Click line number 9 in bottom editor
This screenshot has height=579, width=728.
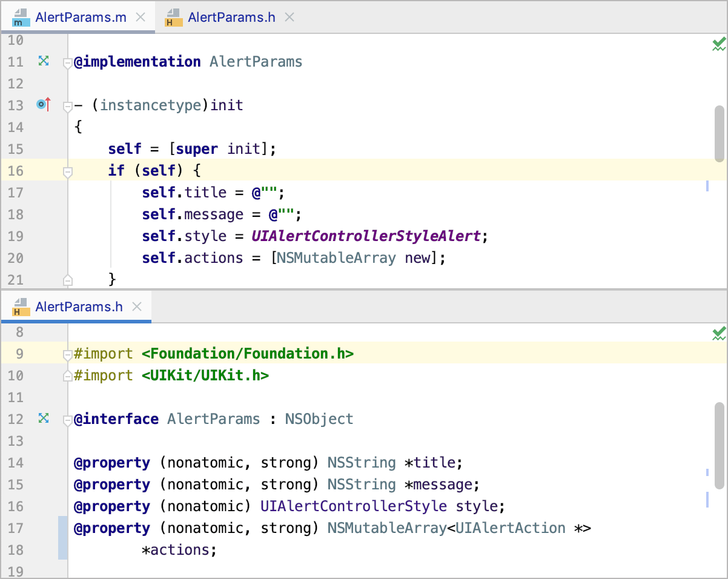[x=19, y=354]
